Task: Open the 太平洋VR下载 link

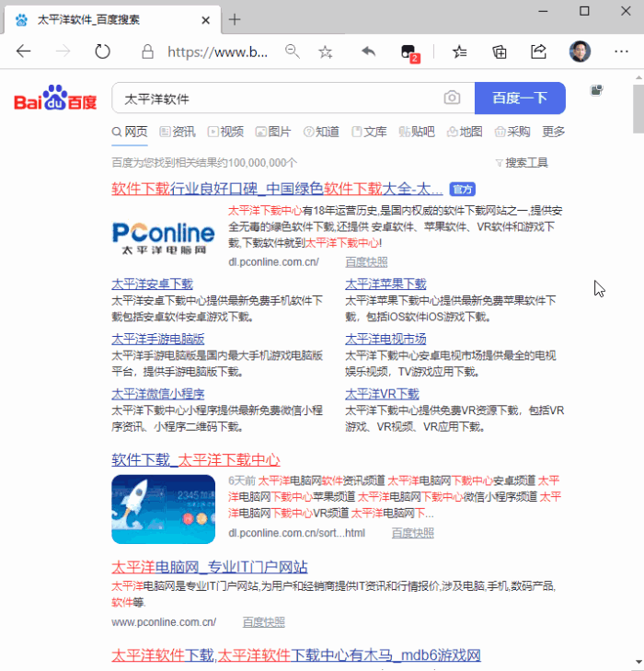Action: point(383,394)
